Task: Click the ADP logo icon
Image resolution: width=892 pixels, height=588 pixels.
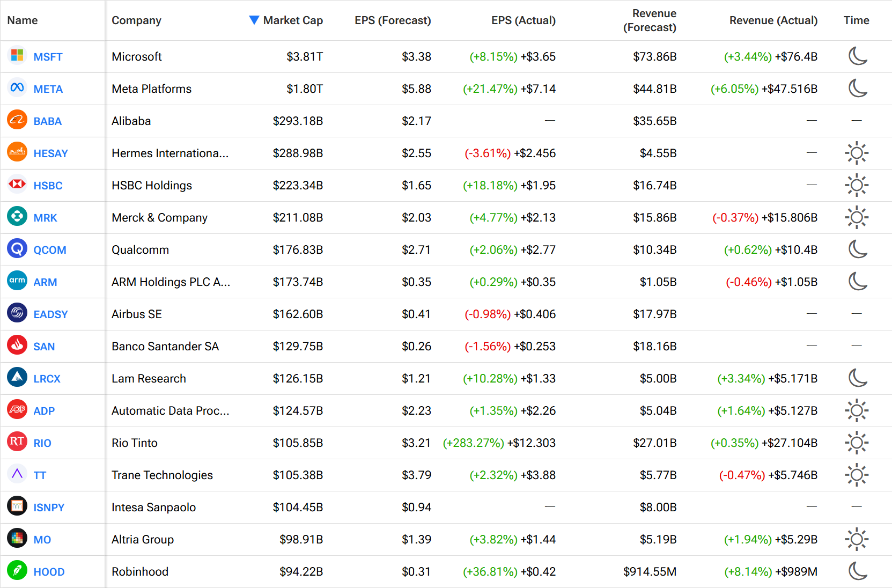Action: tap(17, 409)
